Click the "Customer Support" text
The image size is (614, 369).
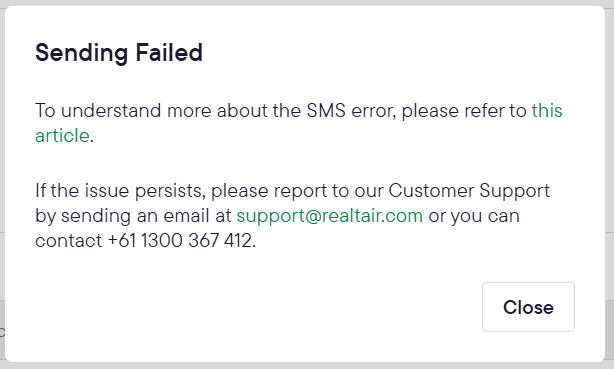469,191
